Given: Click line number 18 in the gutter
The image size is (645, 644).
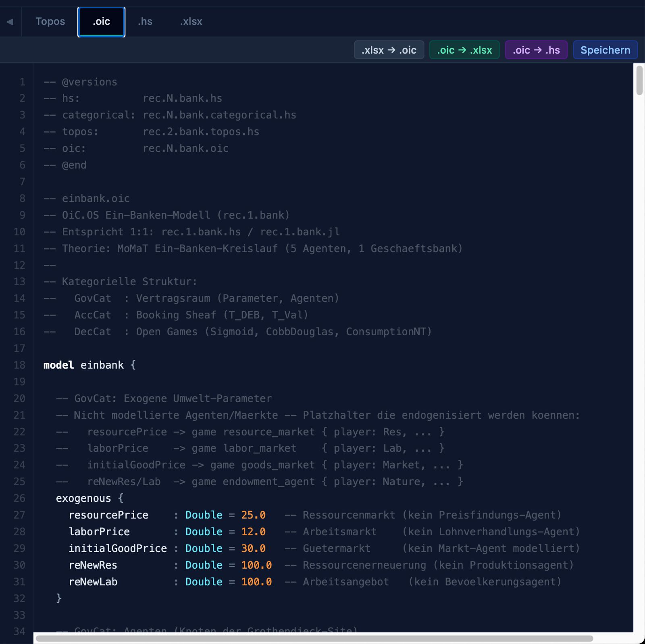Looking at the screenshot, I should click(19, 365).
